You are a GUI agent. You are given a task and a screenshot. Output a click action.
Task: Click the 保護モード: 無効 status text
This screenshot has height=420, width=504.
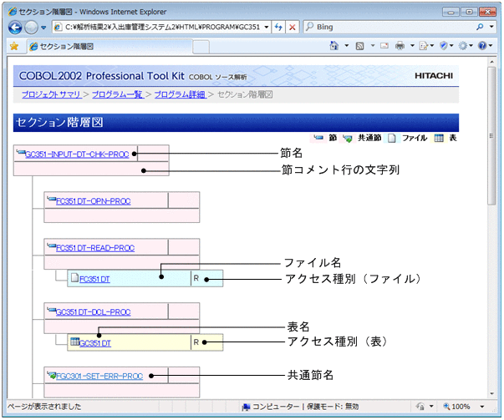[x=333, y=407]
